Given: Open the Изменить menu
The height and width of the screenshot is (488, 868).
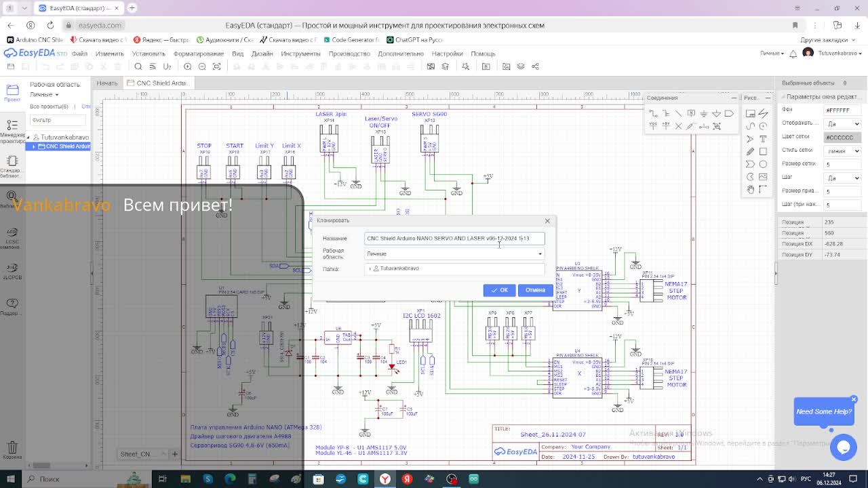Looking at the screenshot, I should (110, 54).
